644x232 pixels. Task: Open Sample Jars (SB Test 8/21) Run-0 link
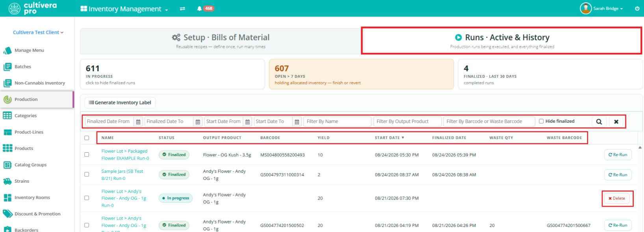pyautogui.click(x=122, y=175)
